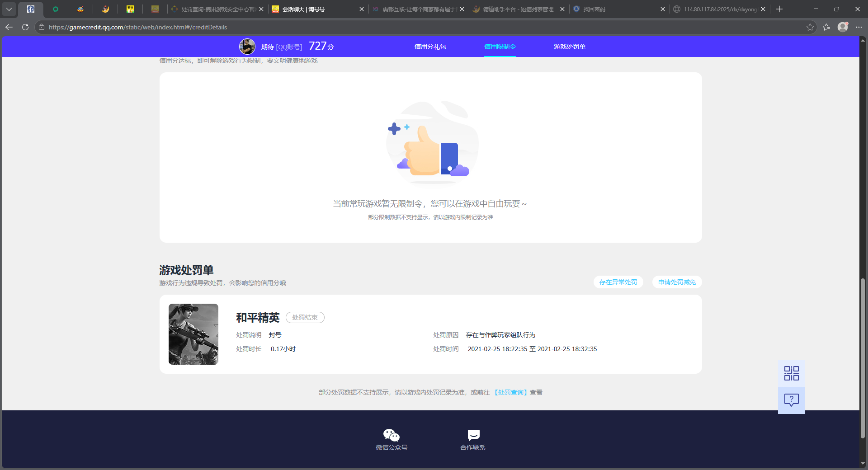Switch to the pinned yellow square icon tab

pyautogui.click(x=130, y=9)
